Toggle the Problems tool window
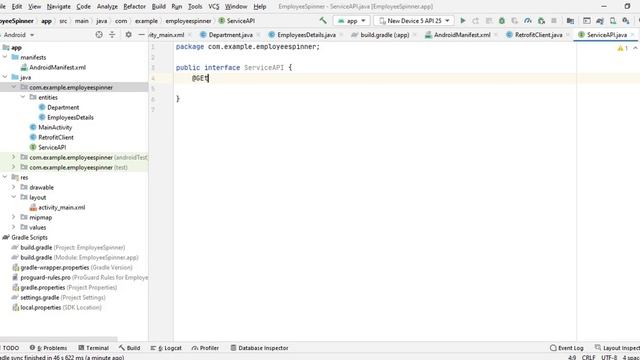Viewport: 640px width, 360px height. tap(48, 348)
